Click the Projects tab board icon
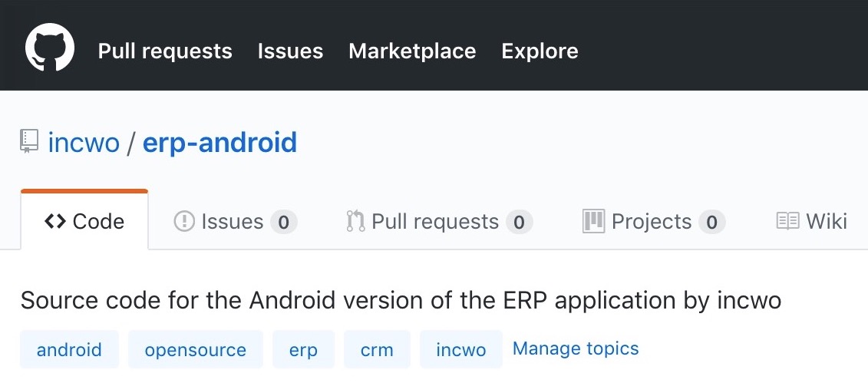 (x=593, y=221)
